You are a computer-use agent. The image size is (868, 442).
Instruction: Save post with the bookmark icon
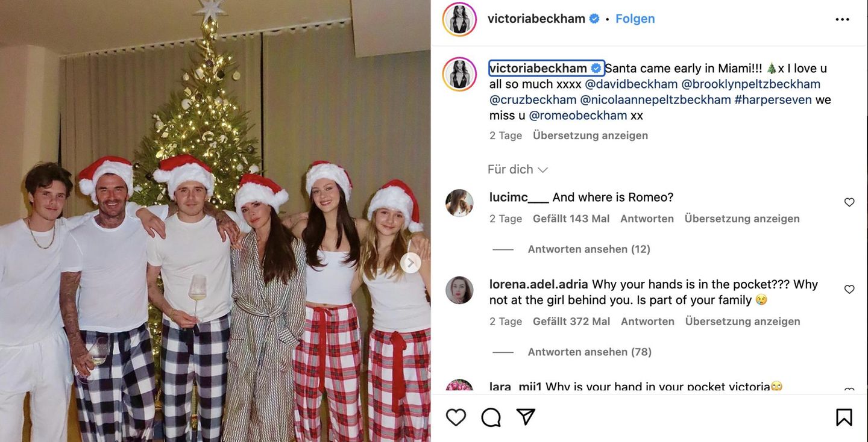tap(844, 417)
